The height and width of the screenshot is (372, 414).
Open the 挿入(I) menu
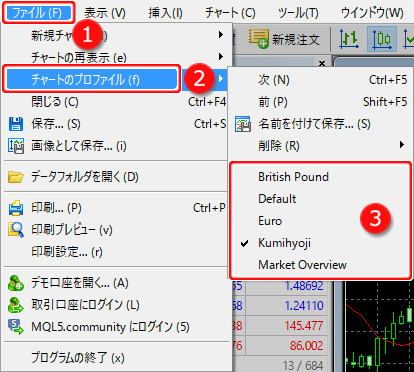pyautogui.click(x=165, y=13)
